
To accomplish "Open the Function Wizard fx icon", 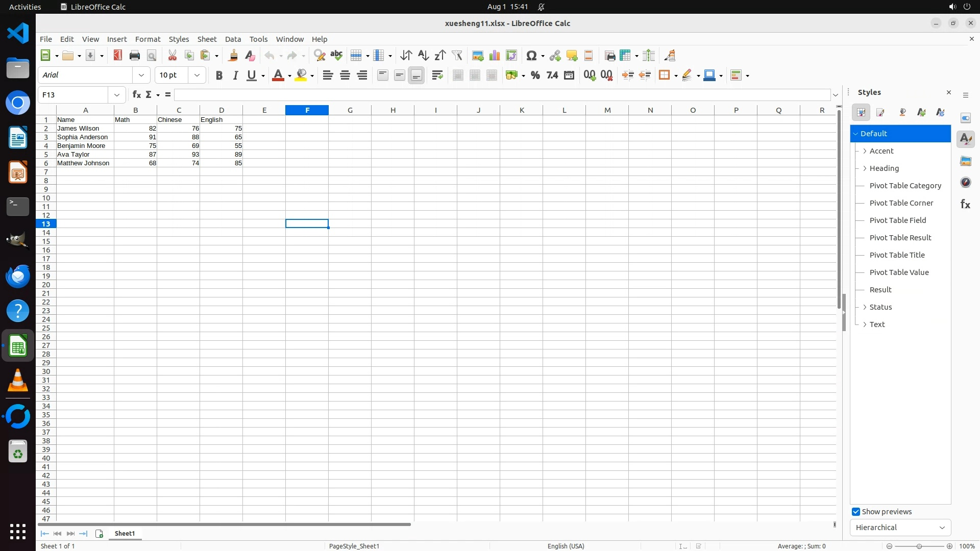I will pyautogui.click(x=136, y=95).
